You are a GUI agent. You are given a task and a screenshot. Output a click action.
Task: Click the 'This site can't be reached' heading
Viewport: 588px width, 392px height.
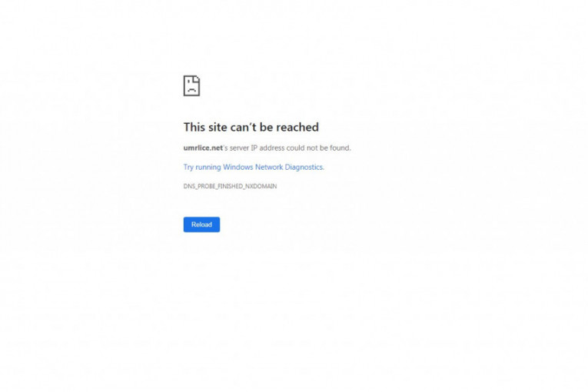pyautogui.click(x=251, y=127)
